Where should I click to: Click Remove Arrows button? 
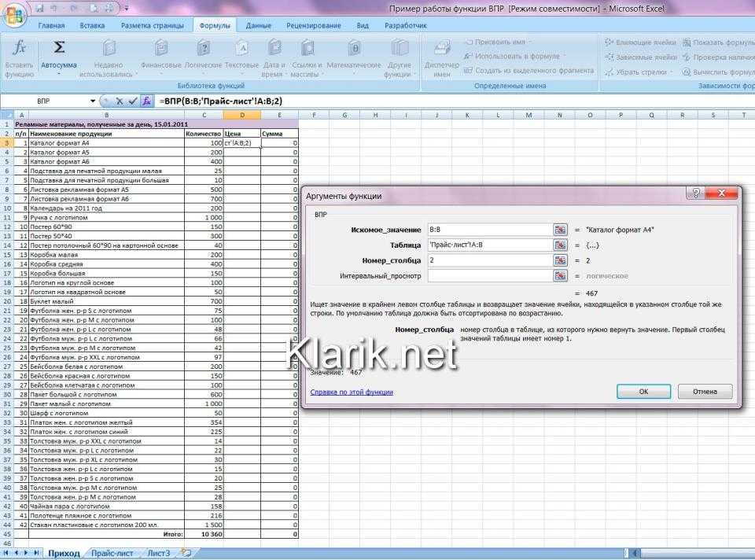pyautogui.click(x=638, y=72)
